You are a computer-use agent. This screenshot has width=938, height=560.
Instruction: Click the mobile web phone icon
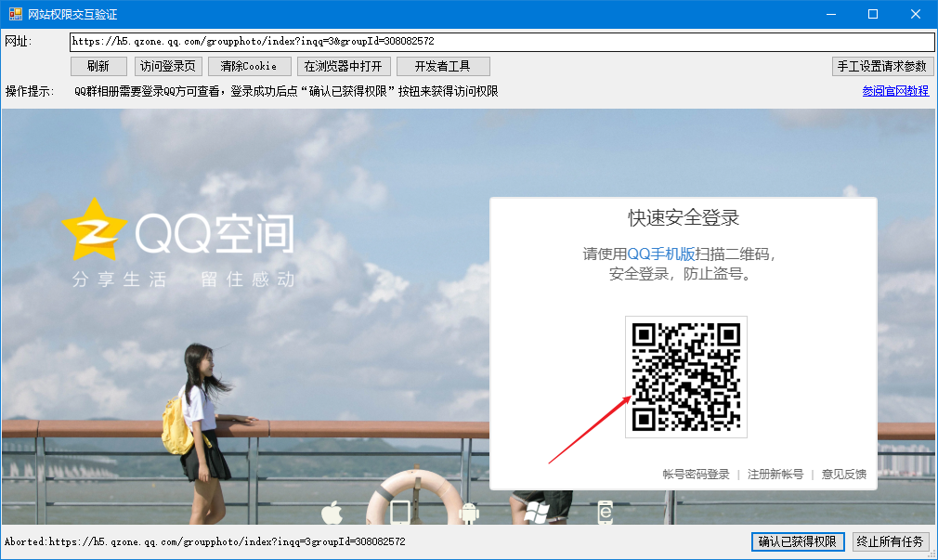(x=606, y=513)
